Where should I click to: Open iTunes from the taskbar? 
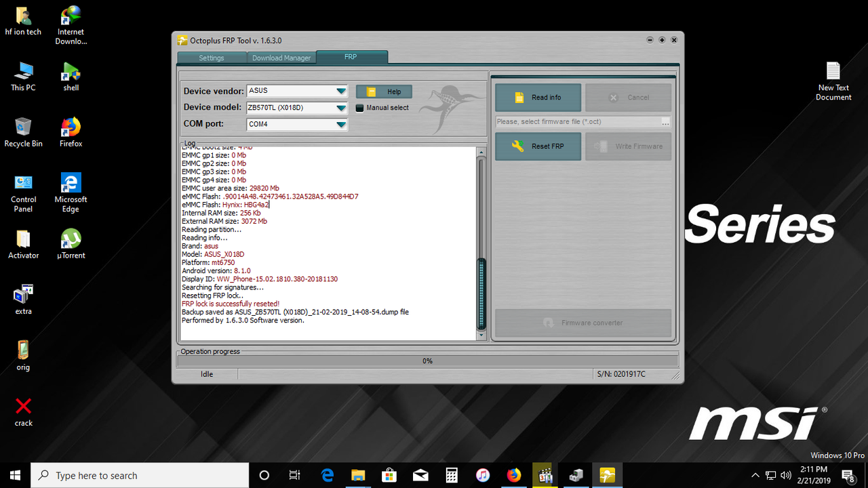click(483, 475)
